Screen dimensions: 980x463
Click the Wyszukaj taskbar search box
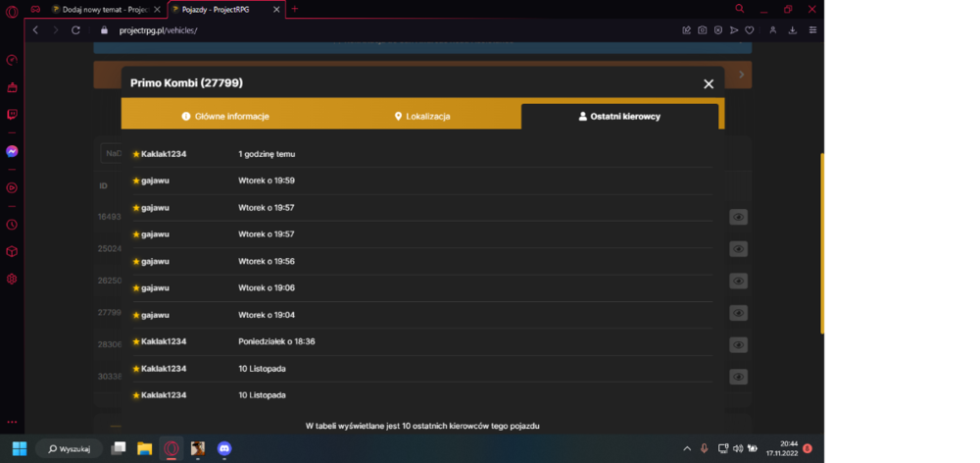(x=70, y=448)
